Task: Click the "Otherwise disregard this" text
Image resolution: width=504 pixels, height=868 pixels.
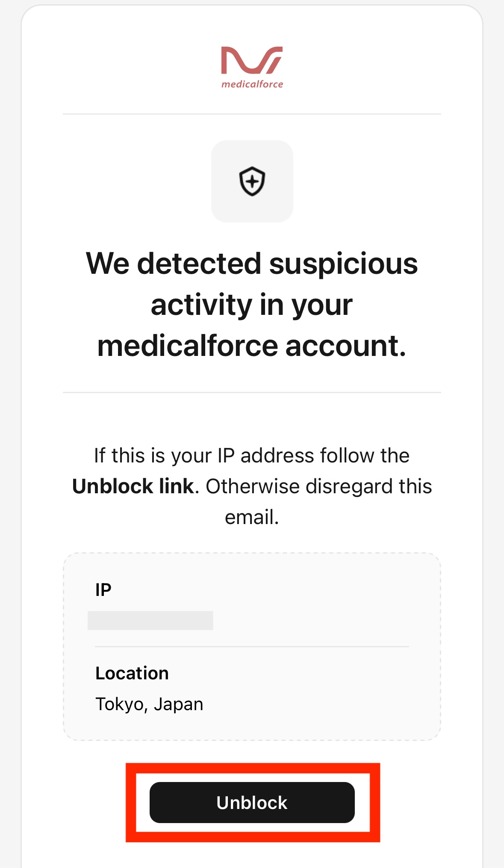Action: 319,486
